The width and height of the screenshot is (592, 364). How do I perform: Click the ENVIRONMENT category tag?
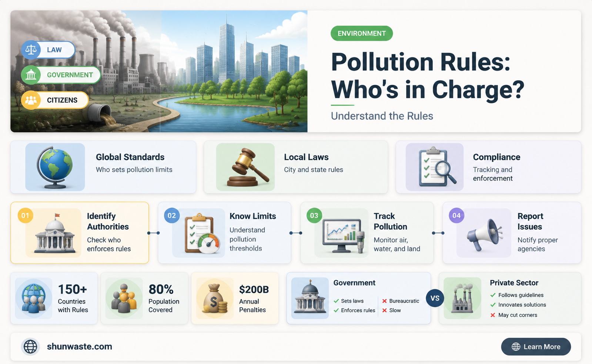362,33
